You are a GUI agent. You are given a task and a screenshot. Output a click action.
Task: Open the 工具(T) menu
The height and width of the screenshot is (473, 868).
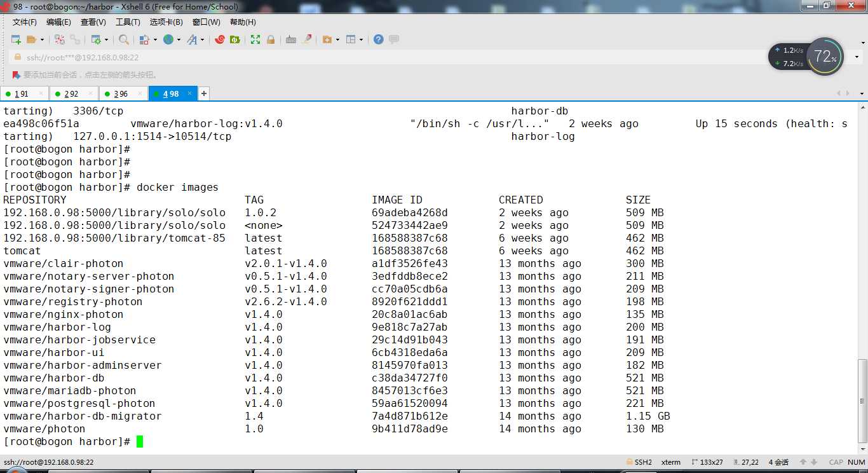click(128, 22)
